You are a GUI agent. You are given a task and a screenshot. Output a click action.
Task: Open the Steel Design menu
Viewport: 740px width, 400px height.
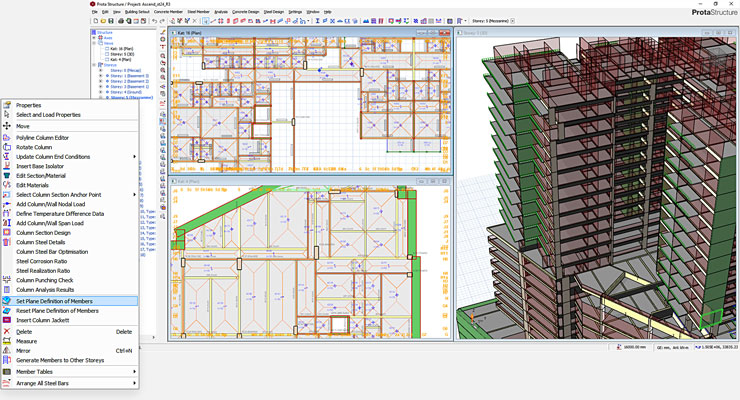click(x=274, y=12)
